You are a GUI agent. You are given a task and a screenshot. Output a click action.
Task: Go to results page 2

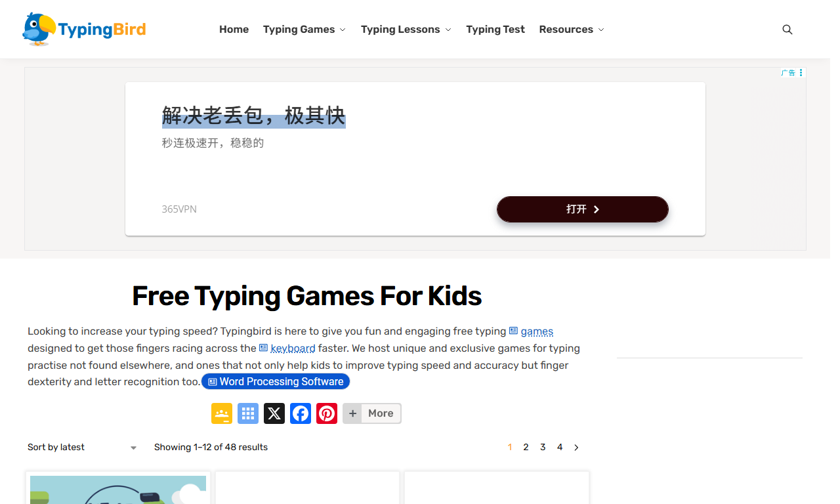click(x=526, y=448)
